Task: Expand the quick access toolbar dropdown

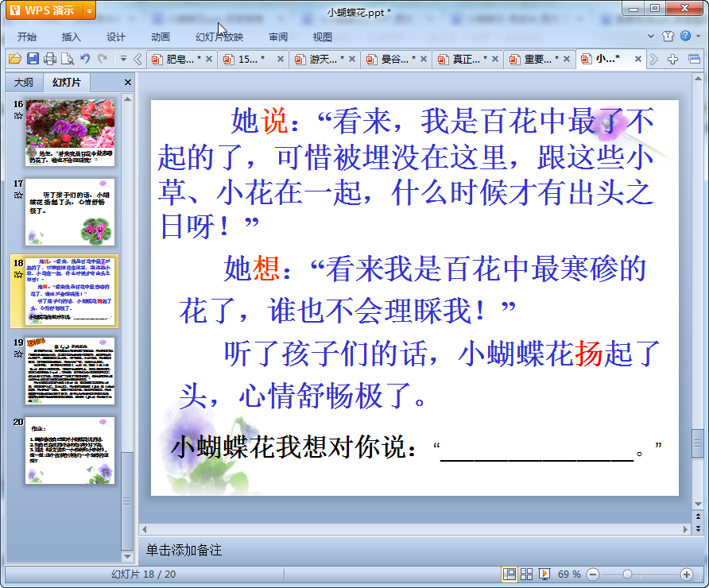Action: 123,58
